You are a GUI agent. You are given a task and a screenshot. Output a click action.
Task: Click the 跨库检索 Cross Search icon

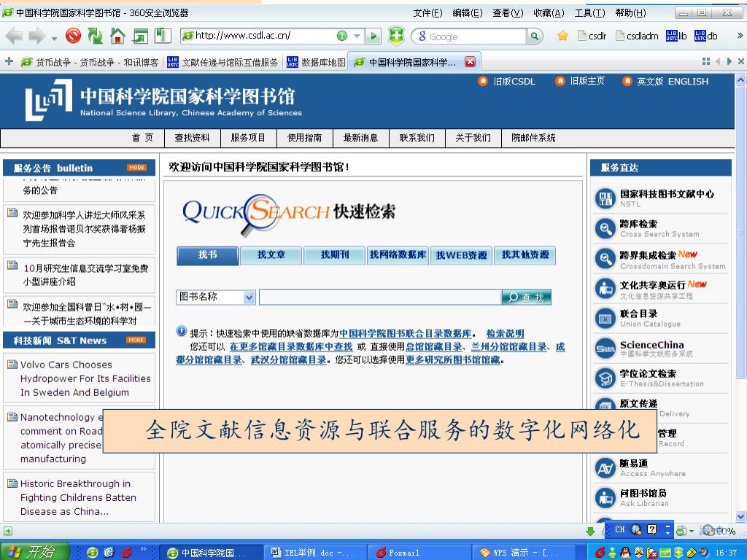tap(605, 228)
